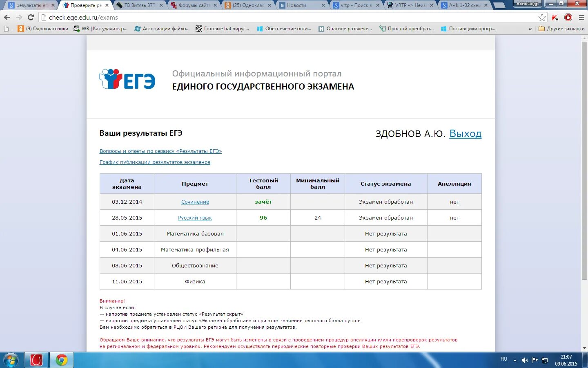Click the Выход logout link
The image size is (588, 368).
coord(465,134)
